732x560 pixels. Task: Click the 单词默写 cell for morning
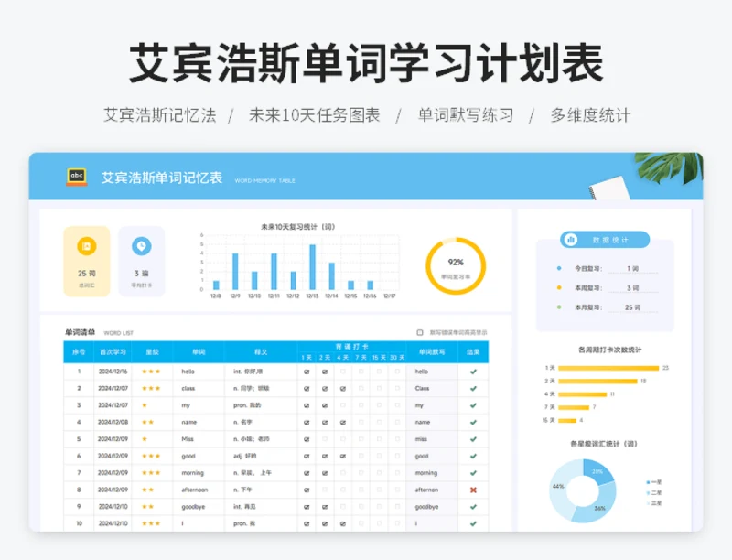(x=426, y=473)
